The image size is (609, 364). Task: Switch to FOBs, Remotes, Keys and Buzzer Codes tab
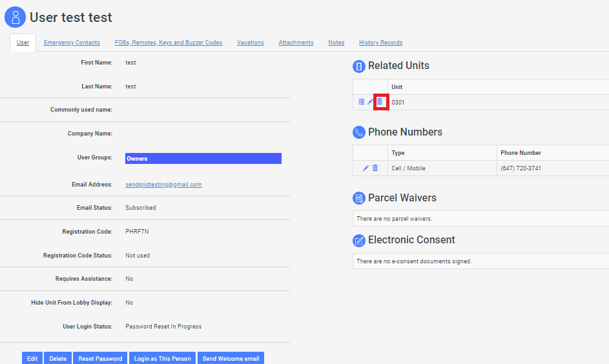coord(168,43)
